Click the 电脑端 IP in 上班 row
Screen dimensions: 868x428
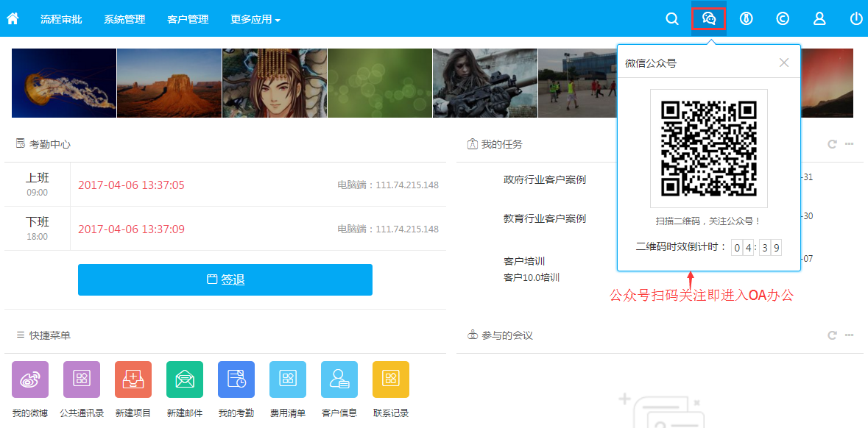(388, 185)
